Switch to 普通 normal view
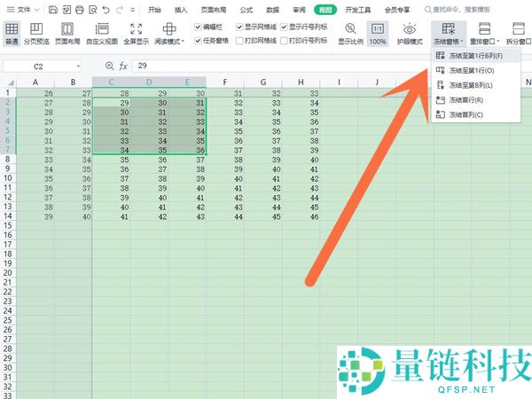The image size is (532, 399). pos(12,34)
